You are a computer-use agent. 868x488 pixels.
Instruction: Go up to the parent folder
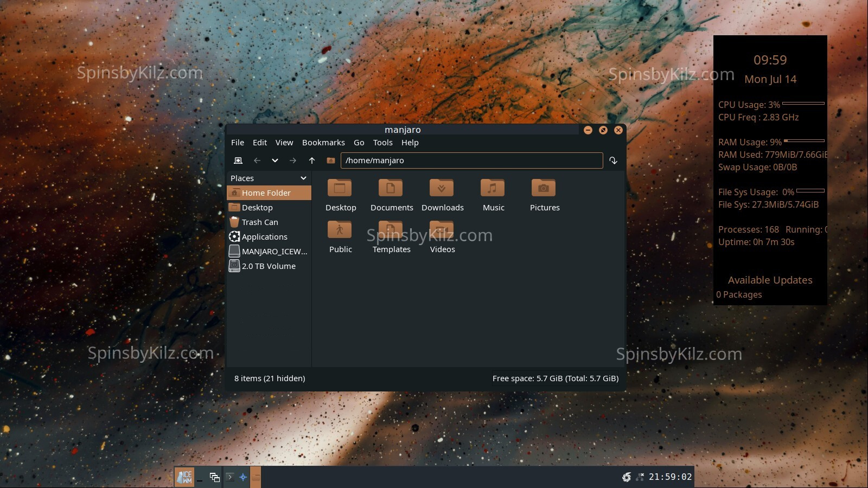[x=312, y=160]
